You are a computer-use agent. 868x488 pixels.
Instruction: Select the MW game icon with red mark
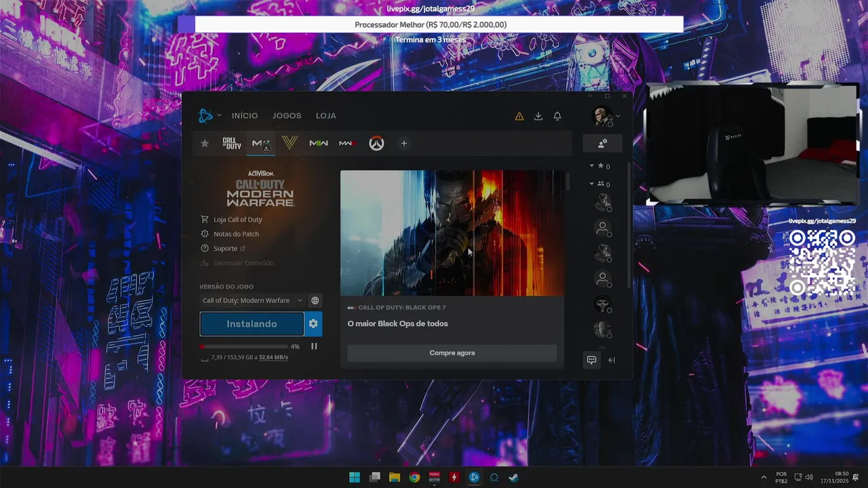[347, 143]
